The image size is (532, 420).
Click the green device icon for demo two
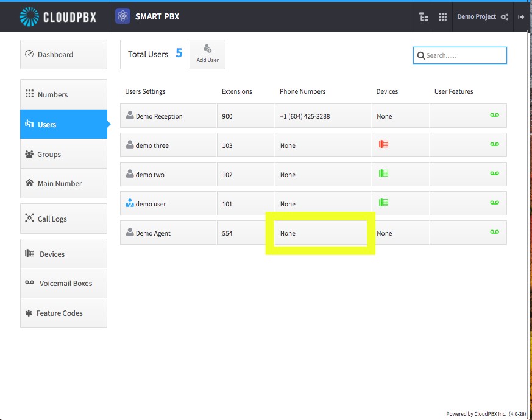click(383, 173)
